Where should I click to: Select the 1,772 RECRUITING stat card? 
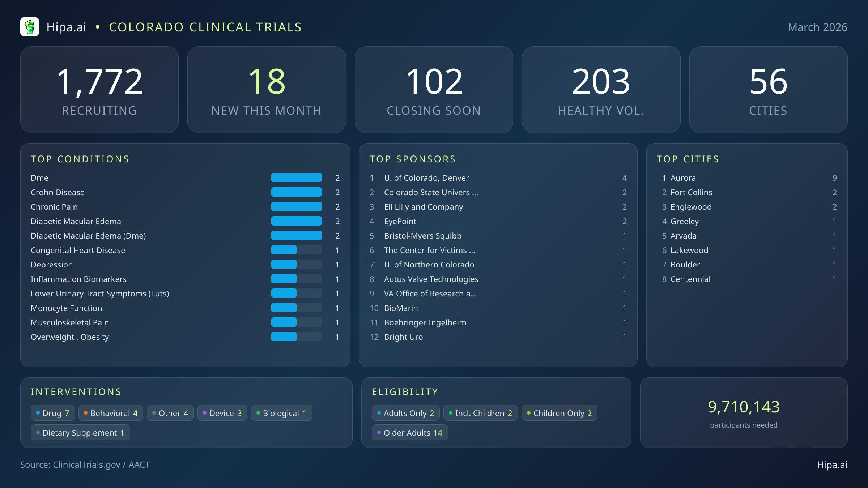point(100,89)
